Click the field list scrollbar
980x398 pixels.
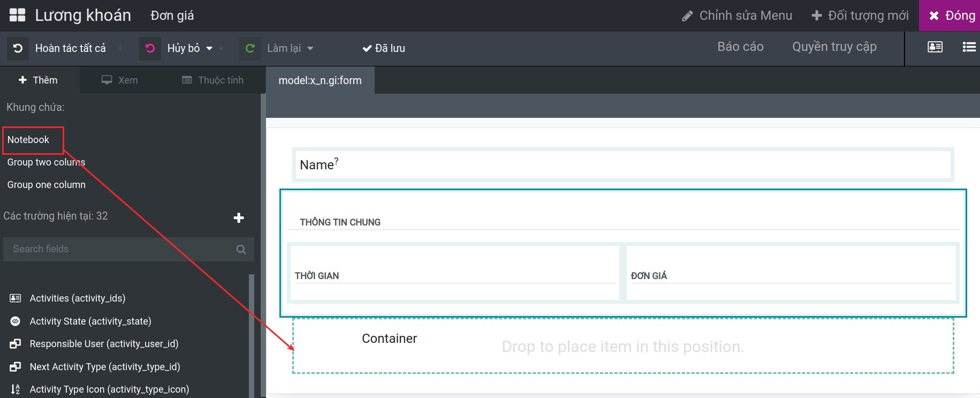pos(252,335)
